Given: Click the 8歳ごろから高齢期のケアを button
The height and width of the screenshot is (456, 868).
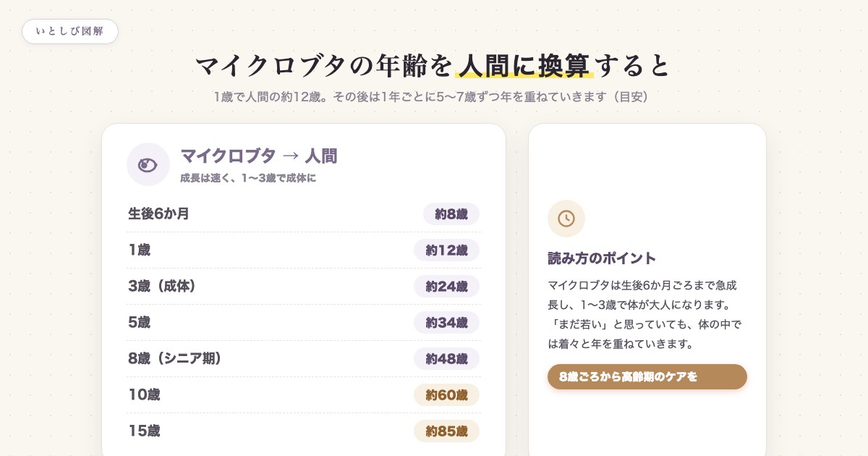Looking at the screenshot, I should click(647, 376).
